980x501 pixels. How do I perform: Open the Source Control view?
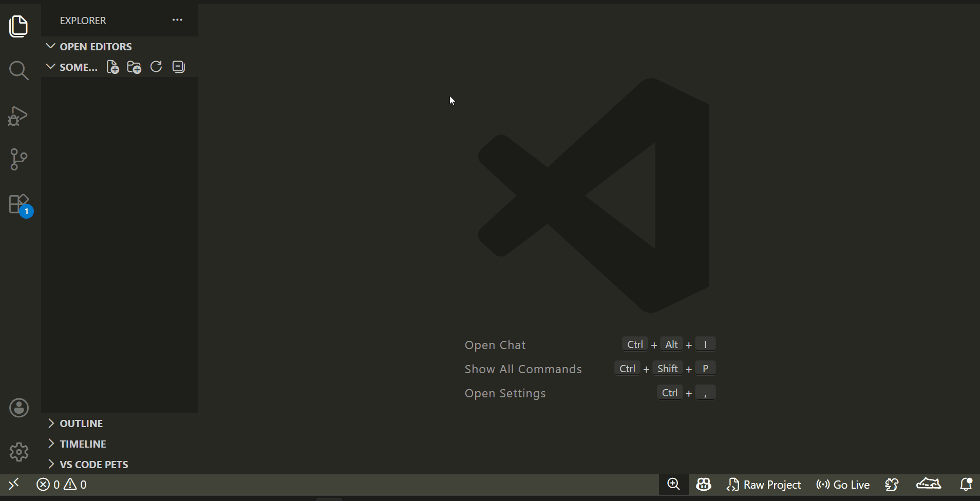pyautogui.click(x=18, y=159)
